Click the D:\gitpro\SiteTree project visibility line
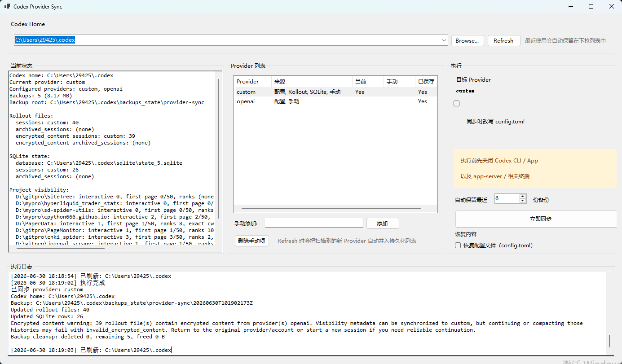622x364 pixels. click(x=115, y=197)
